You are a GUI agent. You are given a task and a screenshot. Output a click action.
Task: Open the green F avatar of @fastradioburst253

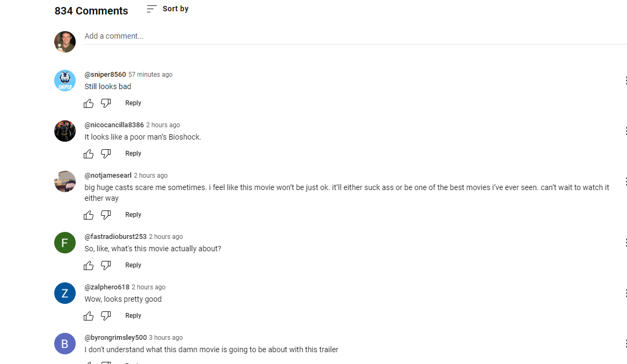[x=65, y=243]
